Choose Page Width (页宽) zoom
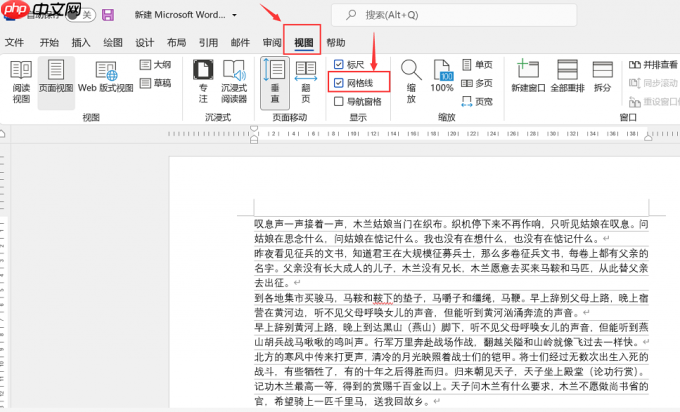 (477, 101)
